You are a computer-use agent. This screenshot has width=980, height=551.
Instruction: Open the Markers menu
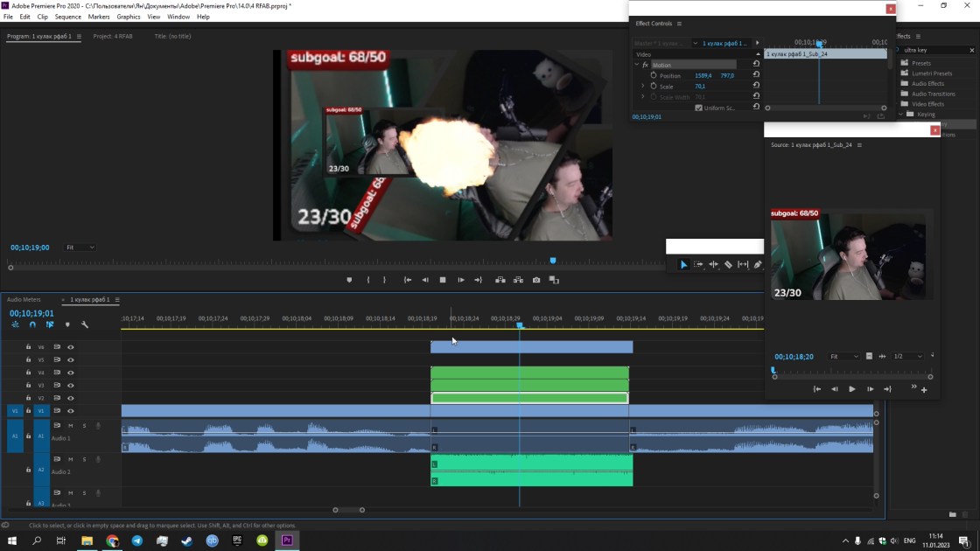(98, 17)
